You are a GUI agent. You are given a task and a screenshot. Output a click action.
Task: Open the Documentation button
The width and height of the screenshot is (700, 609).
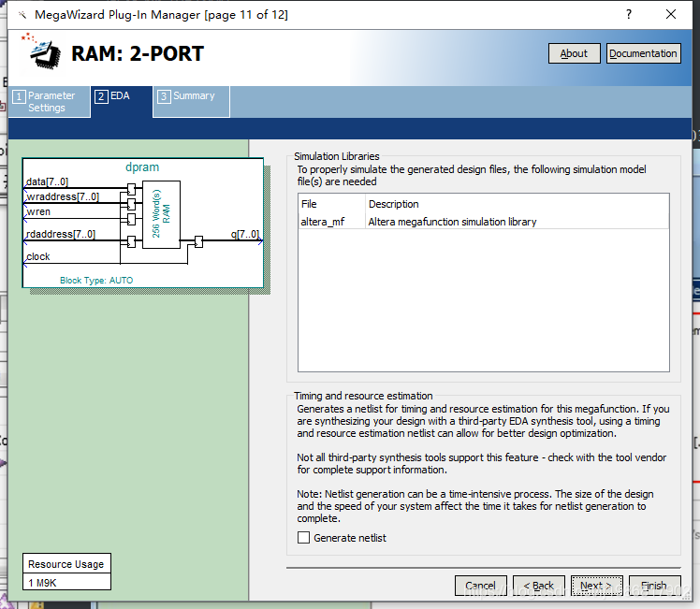(643, 53)
